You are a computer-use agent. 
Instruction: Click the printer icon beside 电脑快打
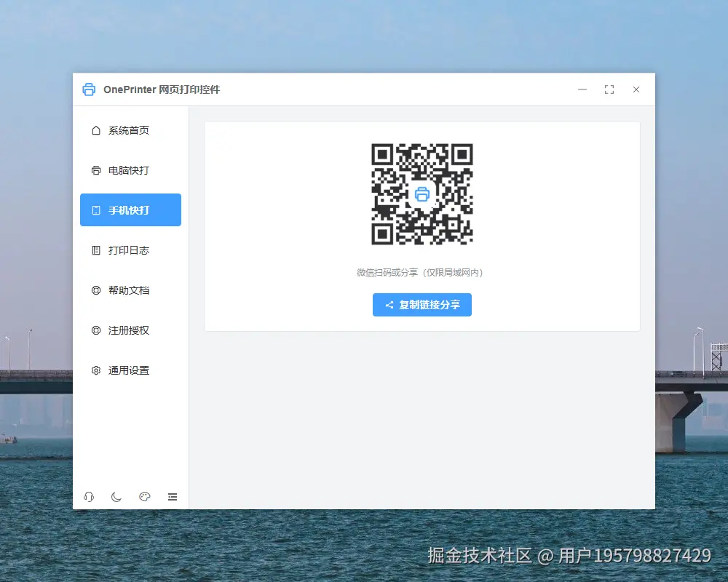tap(96, 170)
